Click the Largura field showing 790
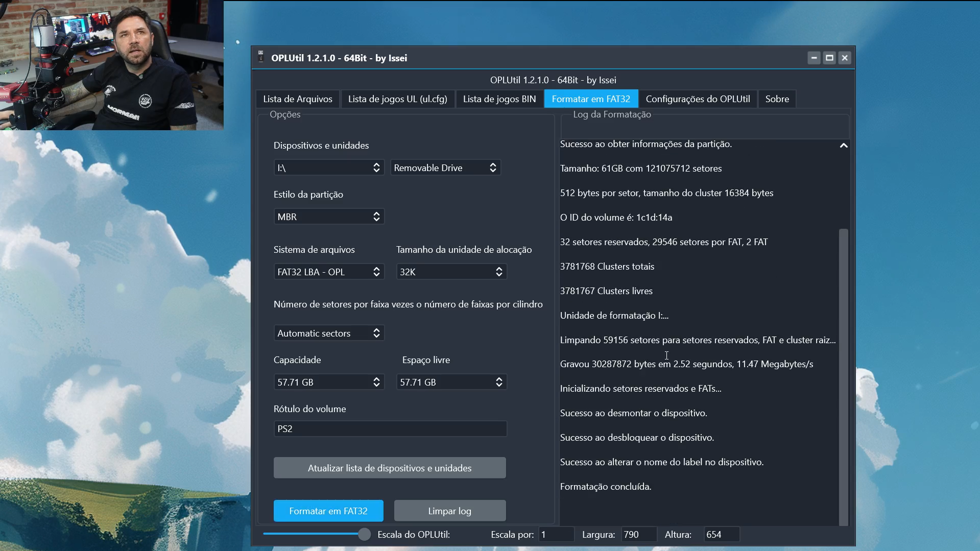This screenshot has height=551, width=980. (639, 534)
